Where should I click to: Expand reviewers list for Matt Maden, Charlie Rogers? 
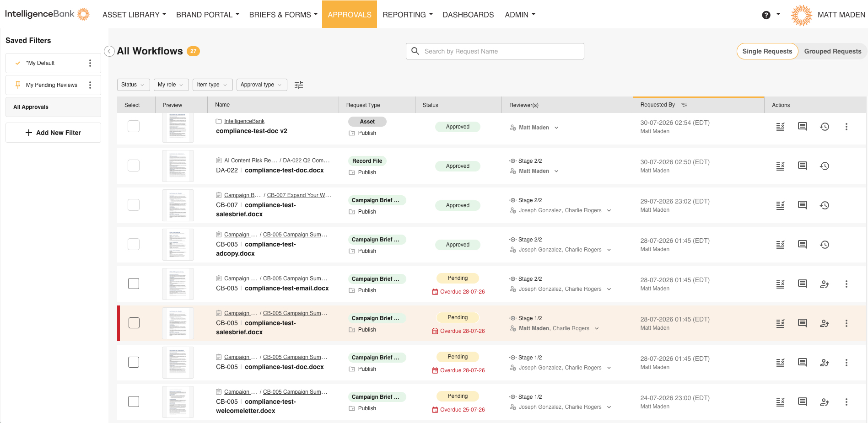(x=597, y=328)
